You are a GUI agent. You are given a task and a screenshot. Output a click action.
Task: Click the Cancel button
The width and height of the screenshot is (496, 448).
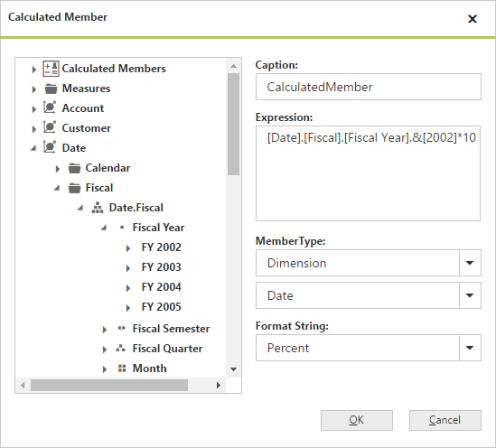(x=445, y=421)
